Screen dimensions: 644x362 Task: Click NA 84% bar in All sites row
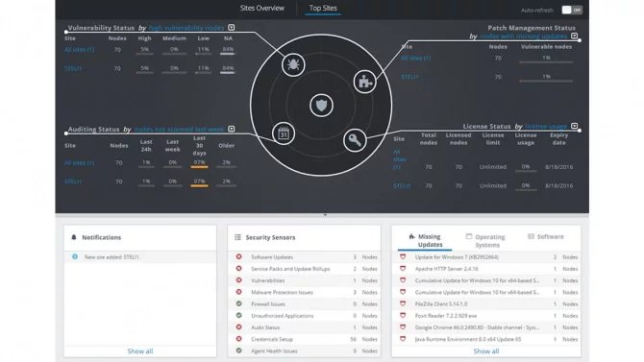coord(228,51)
